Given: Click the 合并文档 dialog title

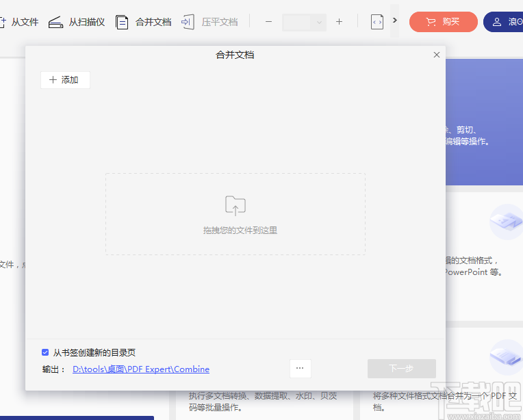Looking at the screenshot, I should click(x=235, y=55).
